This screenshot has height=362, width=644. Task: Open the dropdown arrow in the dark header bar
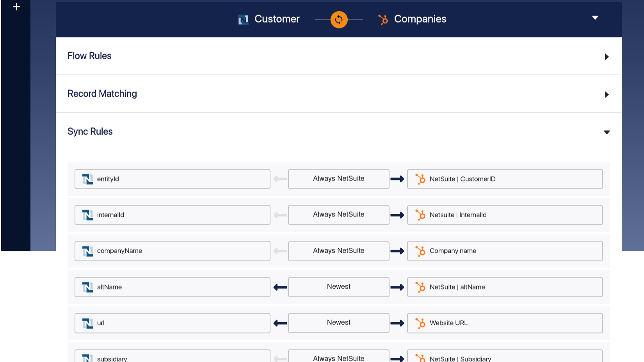595,18
